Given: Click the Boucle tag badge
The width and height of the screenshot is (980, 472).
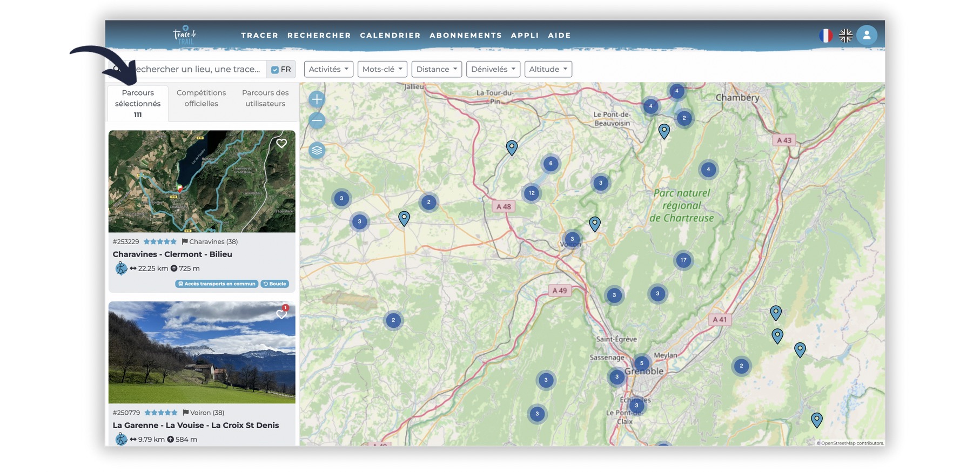Looking at the screenshot, I should click(x=275, y=284).
